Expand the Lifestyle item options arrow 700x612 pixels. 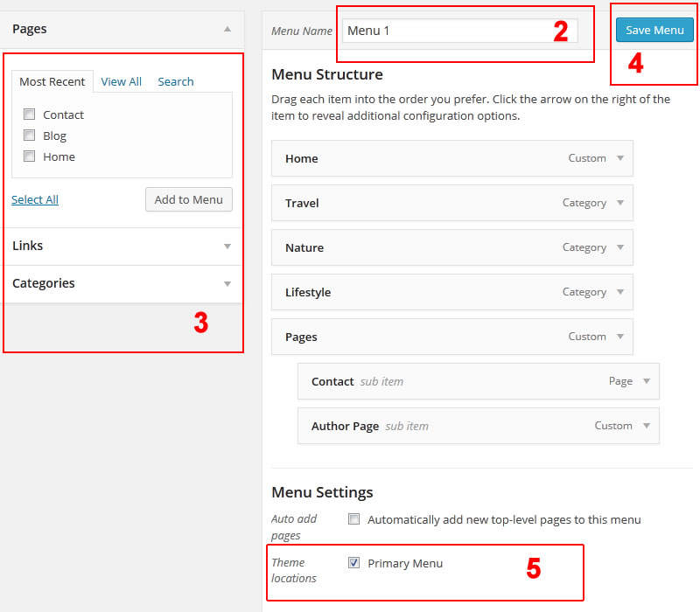(x=620, y=292)
